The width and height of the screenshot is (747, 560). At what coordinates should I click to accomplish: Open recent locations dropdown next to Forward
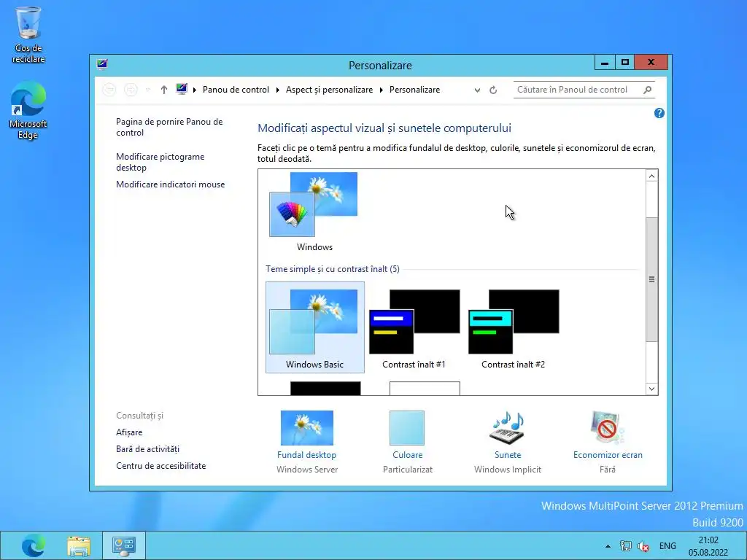coord(148,90)
